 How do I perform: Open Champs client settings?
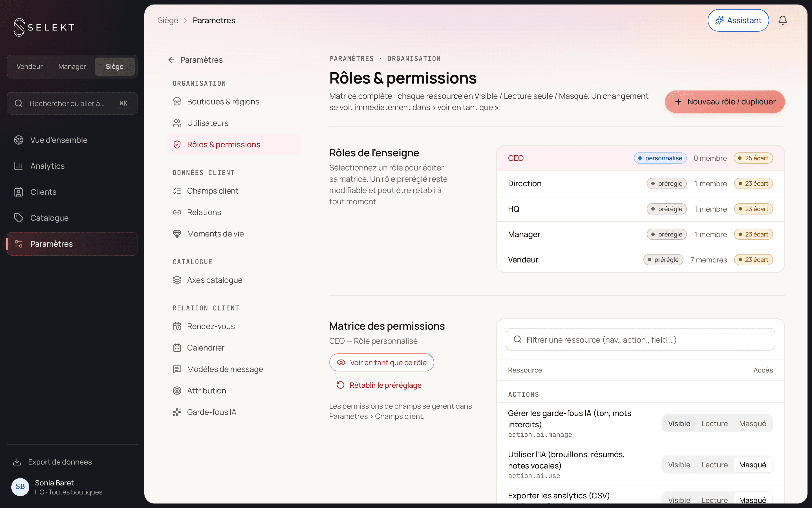click(234, 191)
